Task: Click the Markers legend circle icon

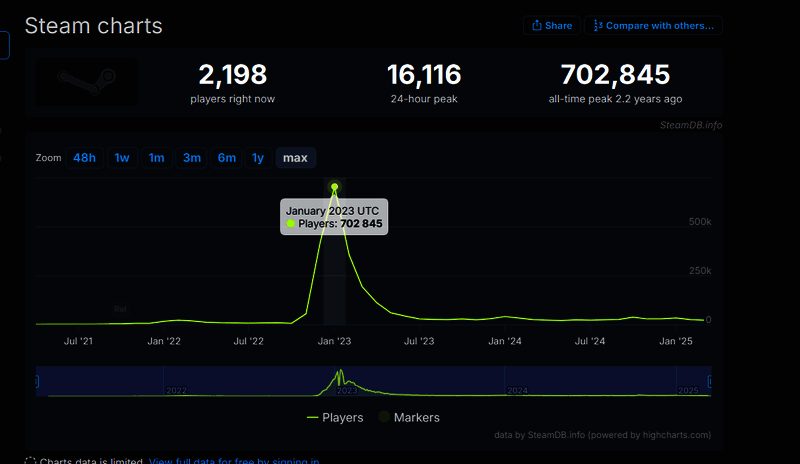Action: [385, 417]
